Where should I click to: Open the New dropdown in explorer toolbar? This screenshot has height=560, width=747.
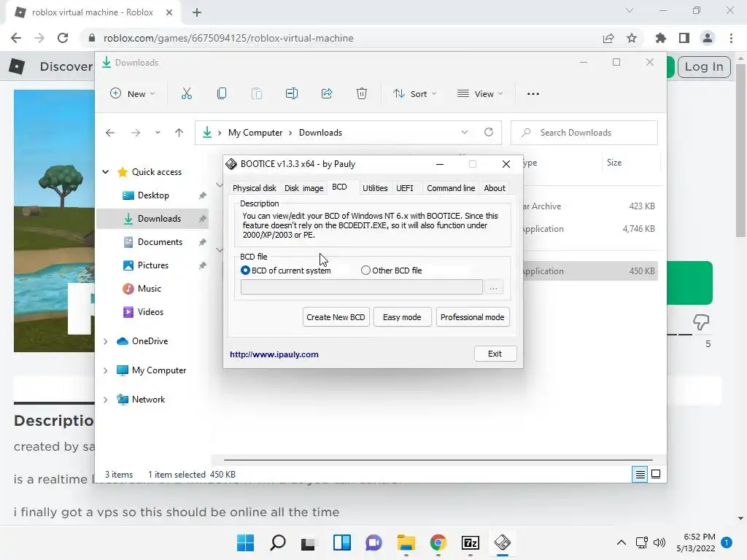tap(133, 94)
